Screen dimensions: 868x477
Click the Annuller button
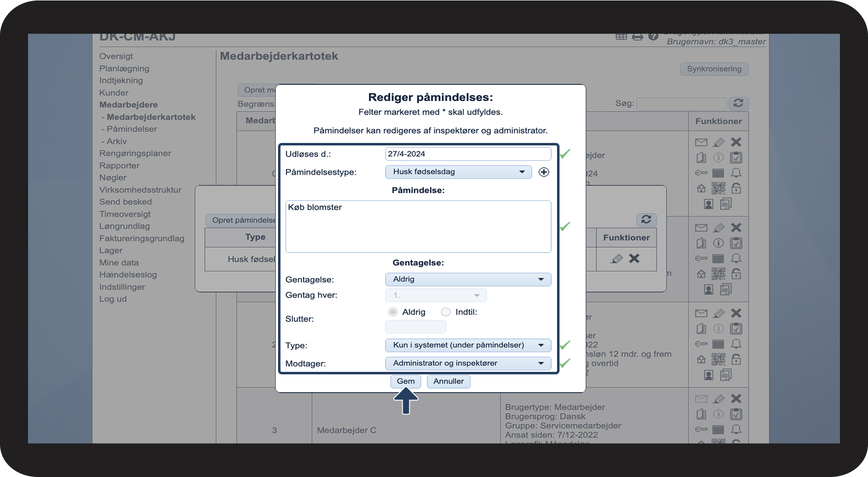(448, 381)
